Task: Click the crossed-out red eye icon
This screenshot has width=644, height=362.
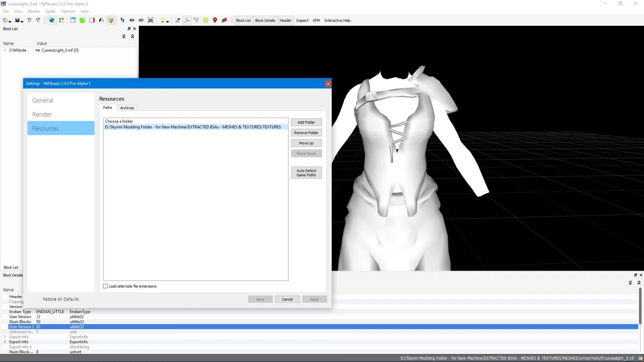Action: click(225, 20)
